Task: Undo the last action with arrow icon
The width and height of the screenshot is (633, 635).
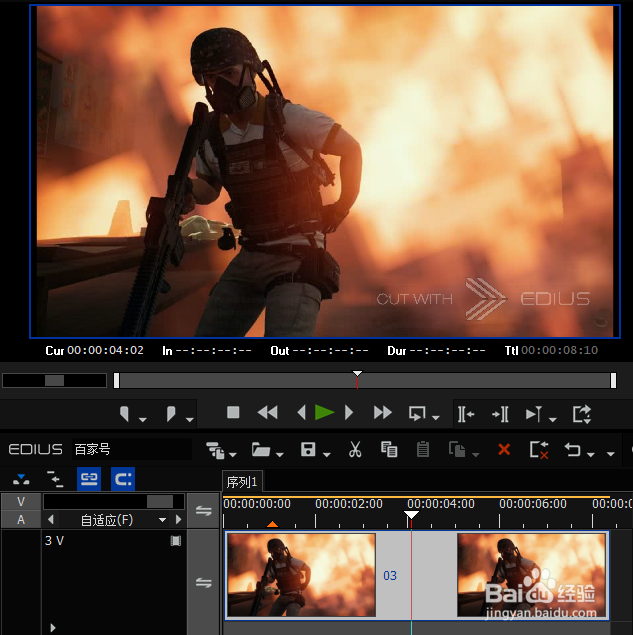Action: (x=573, y=450)
